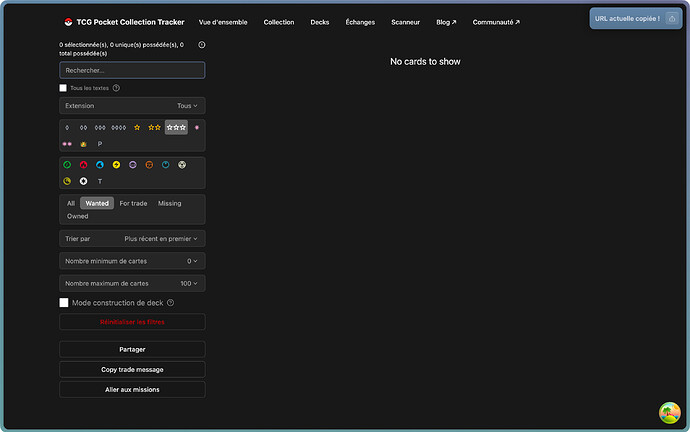This screenshot has width=690, height=432.
Task: Open the Extension dropdown
Action: click(x=132, y=106)
